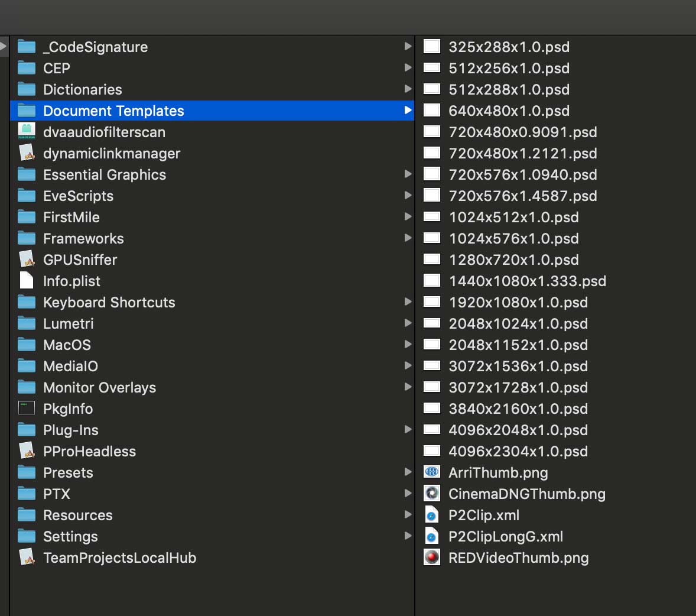Click the Document Templates disclosure arrow

(408, 110)
